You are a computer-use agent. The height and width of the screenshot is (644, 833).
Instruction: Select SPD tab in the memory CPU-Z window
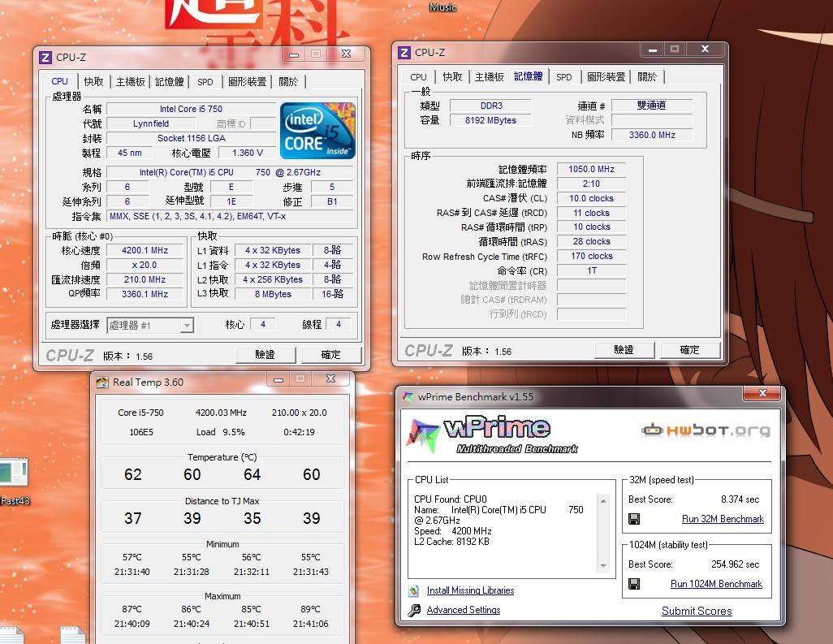click(x=564, y=77)
